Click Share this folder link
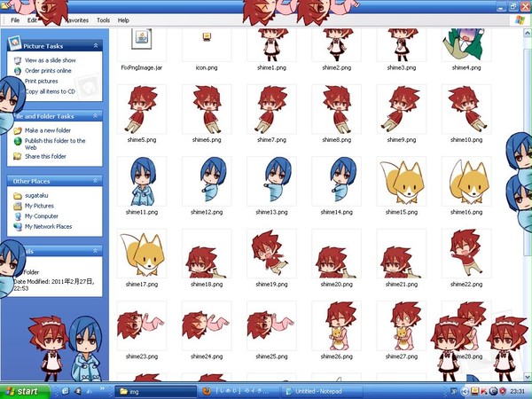This screenshot has height=399, width=532. coord(45,156)
